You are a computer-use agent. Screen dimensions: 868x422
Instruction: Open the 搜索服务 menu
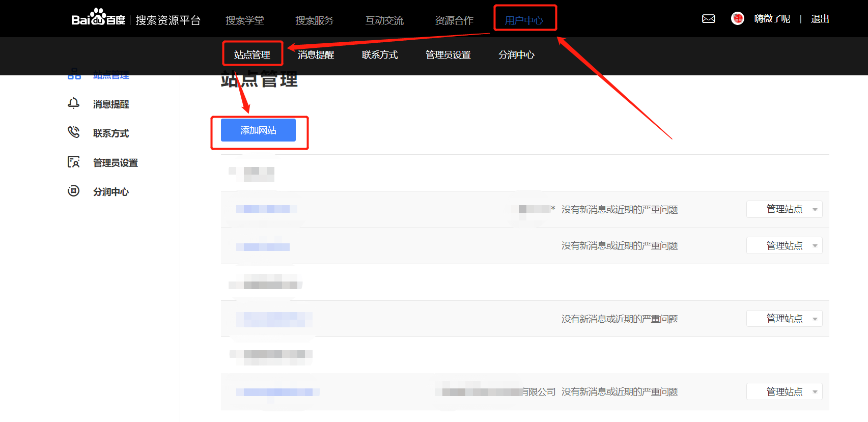pos(314,20)
